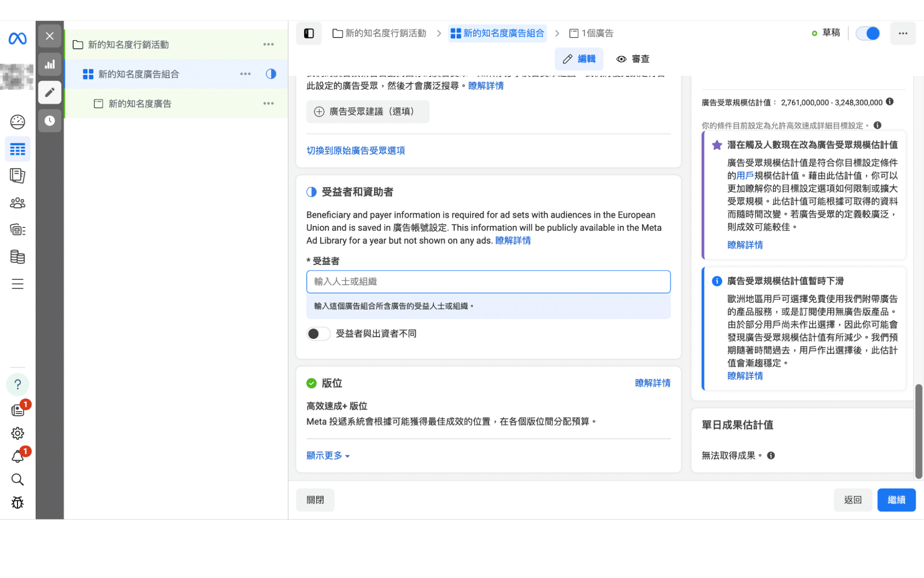Viewport: 924px width, 578px height.
Task: Click the 受益者 input field
Action: pos(488,282)
